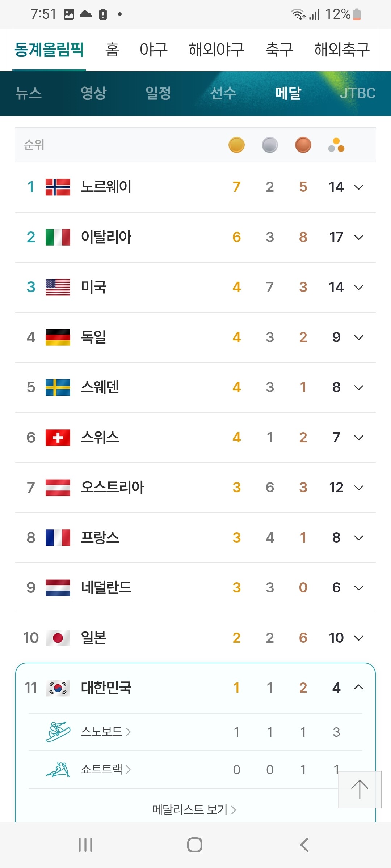The height and width of the screenshot is (868, 391).
Task: Expand Italy's medal row chevron
Action: pyautogui.click(x=358, y=237)
